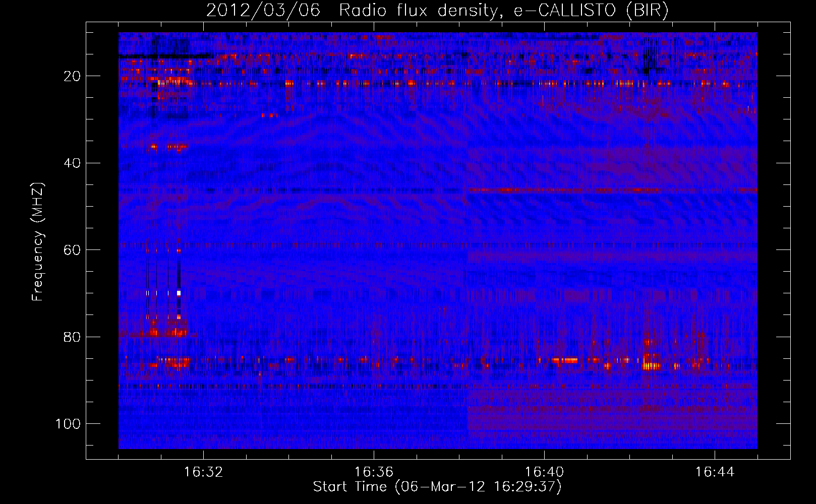Click the 60 MHz frequency tick label
Viewport: 816px width, 504px height.
(73, 250)
